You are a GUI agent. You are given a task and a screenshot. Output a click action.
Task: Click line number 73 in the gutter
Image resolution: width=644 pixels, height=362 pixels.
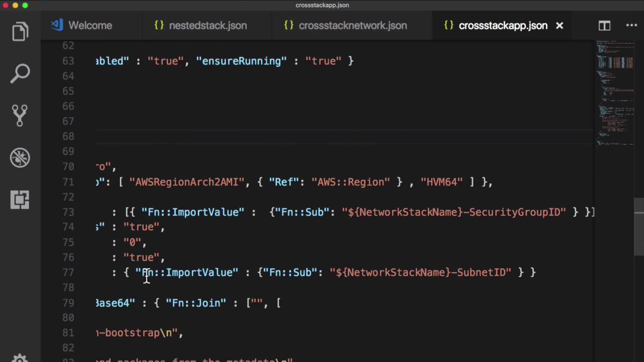[x=68, y=212]
